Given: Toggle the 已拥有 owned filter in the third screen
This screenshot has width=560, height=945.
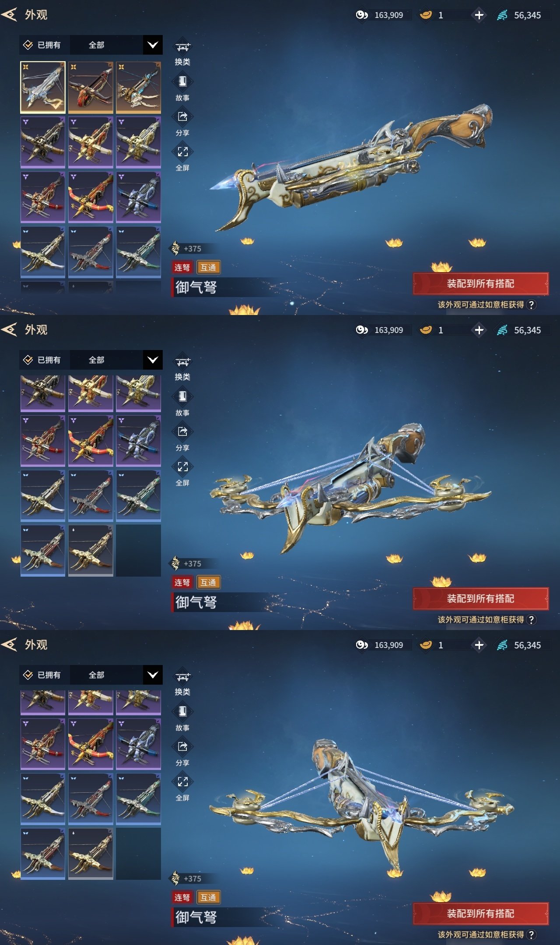Looking at the screenshot, I should [42, 675].
